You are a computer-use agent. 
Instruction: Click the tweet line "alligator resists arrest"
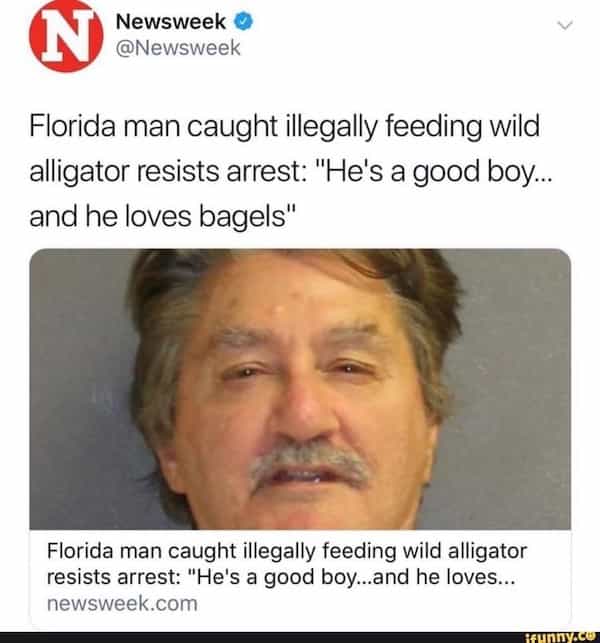point(291,171)
